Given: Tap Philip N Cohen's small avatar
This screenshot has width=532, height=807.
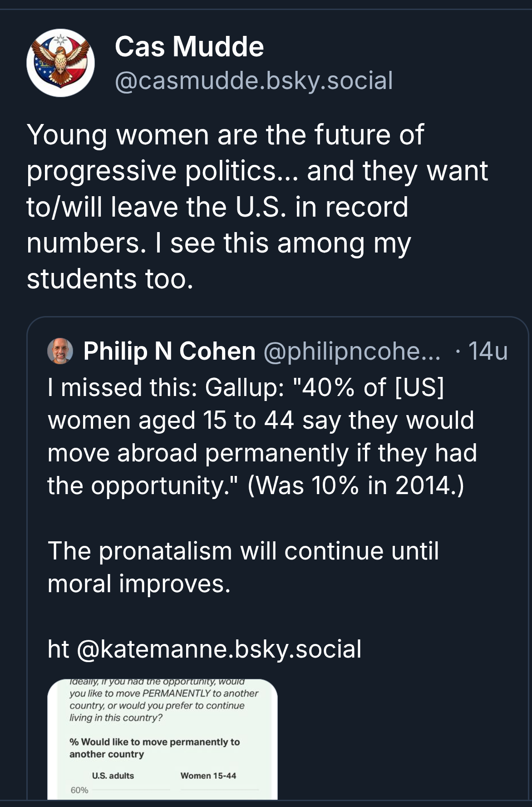Looking at the screenshot, I should [x=60, y=351].
